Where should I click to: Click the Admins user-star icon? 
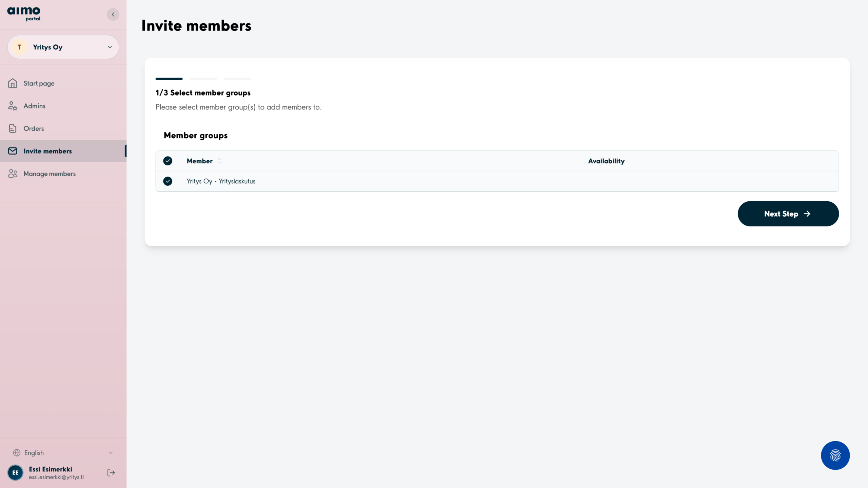coord(13,106)
